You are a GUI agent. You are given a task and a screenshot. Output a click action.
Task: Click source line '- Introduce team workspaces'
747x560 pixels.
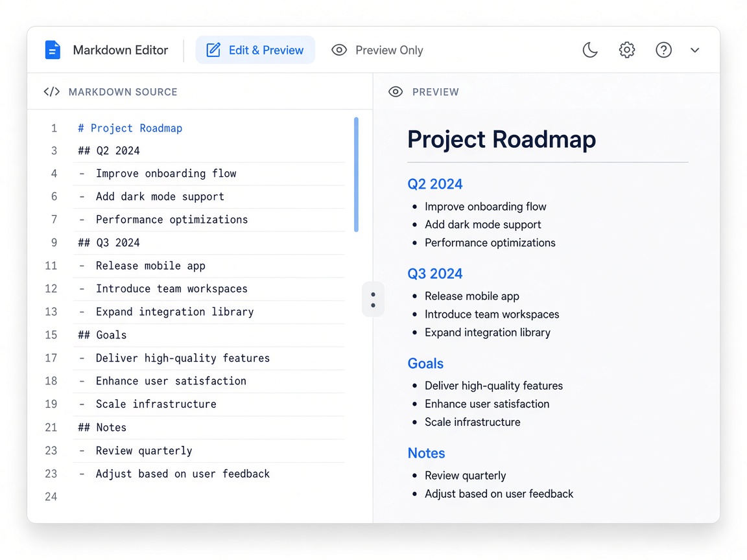tap(163, 288)
